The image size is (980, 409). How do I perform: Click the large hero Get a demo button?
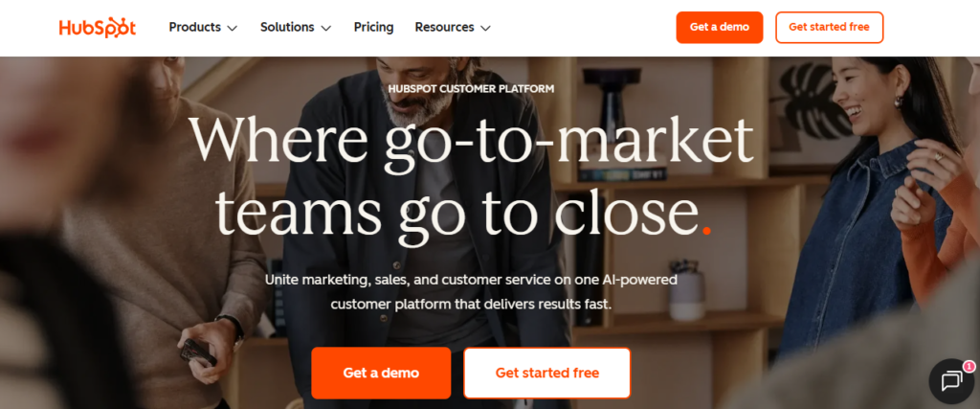[x=381, y=373]
